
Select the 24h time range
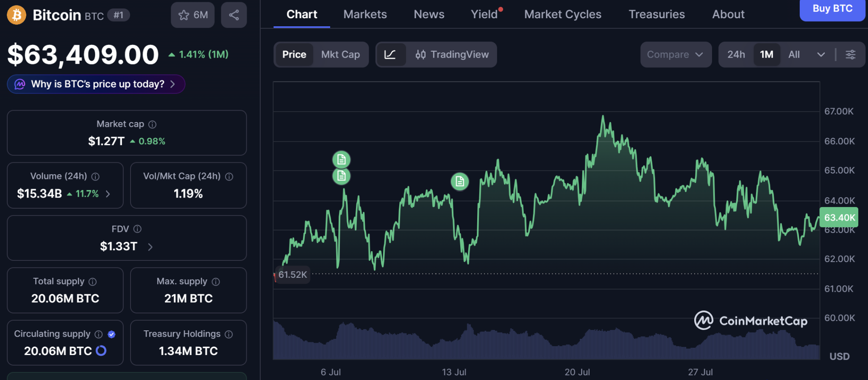tap(736, 55)
